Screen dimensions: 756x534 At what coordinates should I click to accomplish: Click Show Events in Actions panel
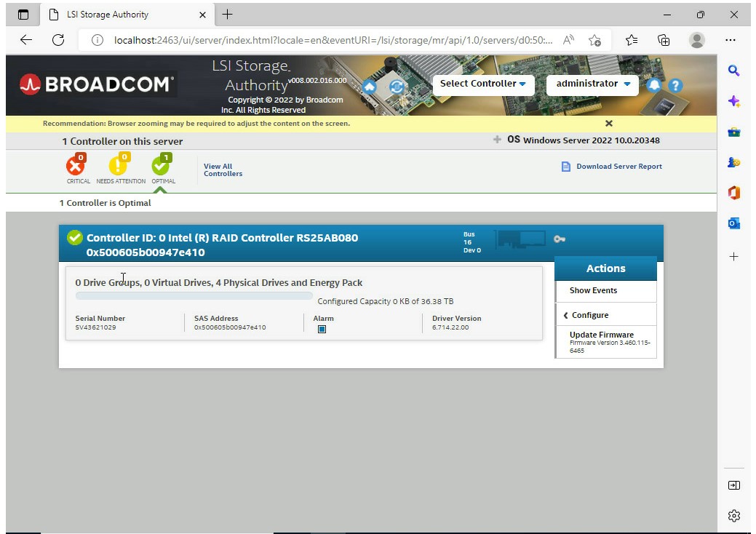[x=593, y=290]
